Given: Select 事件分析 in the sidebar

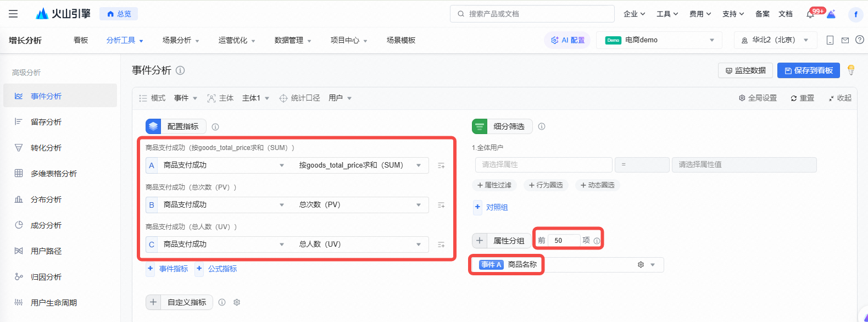Looking at the screenshot, I should point(60,96).
